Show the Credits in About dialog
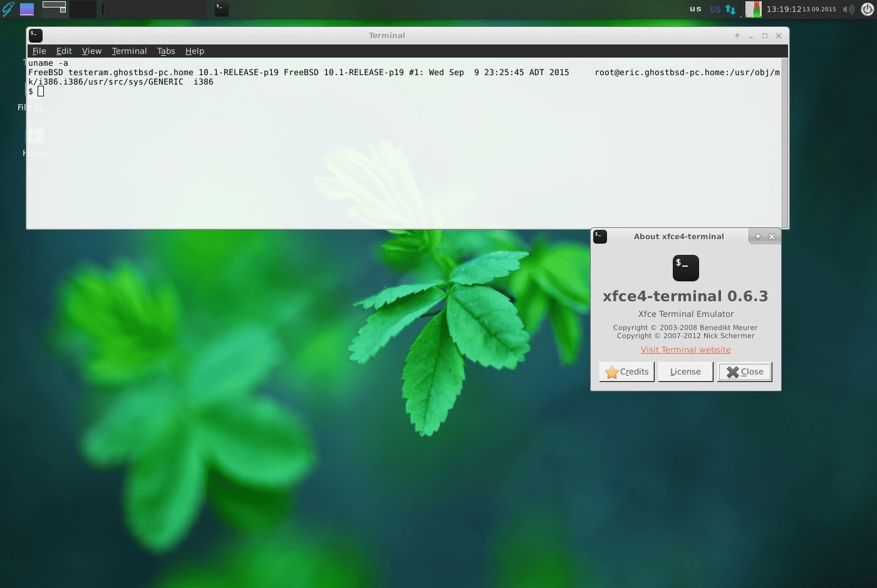The height and width of the screenshot is (588, 877). [627, 372]
